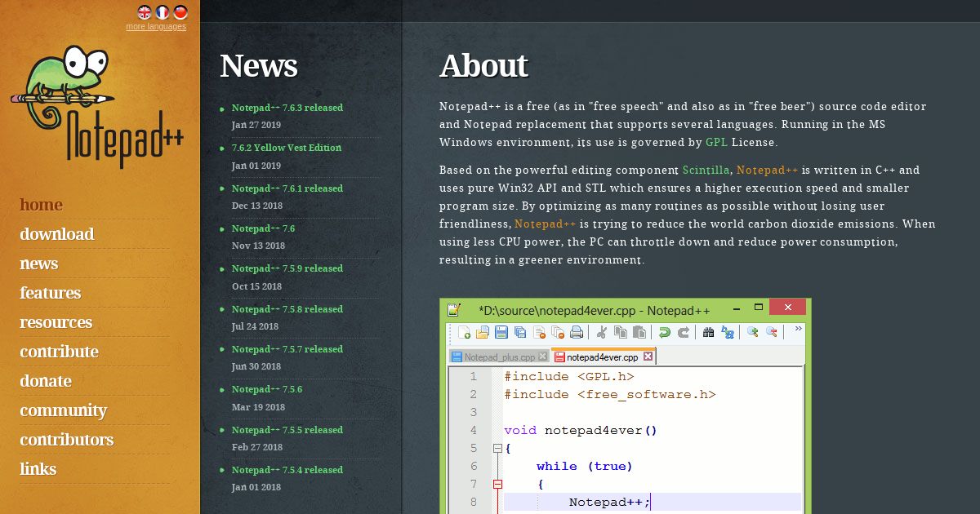Open the Notepad++ 7.5.4 released news item
This screenshot has width=980, height=514.
point(287,470)
